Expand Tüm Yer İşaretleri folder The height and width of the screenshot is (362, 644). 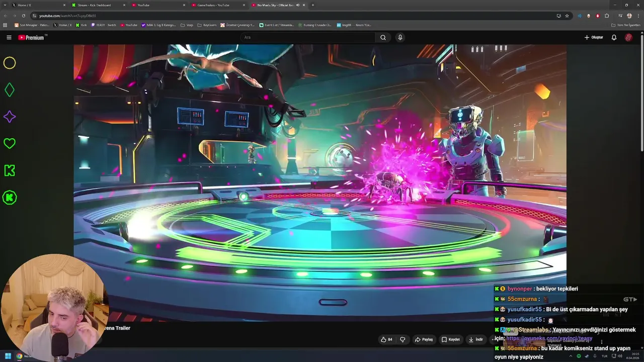(x=625, y=25)
